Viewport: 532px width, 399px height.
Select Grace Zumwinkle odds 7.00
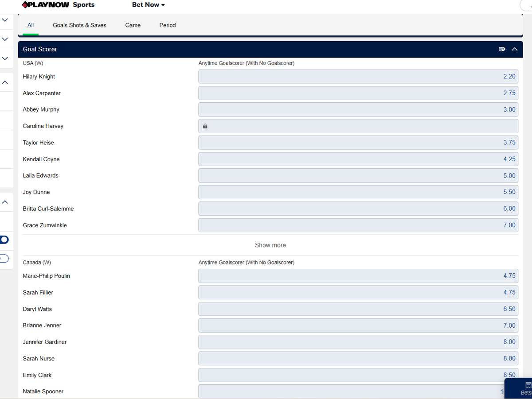(x=358, y=225)
